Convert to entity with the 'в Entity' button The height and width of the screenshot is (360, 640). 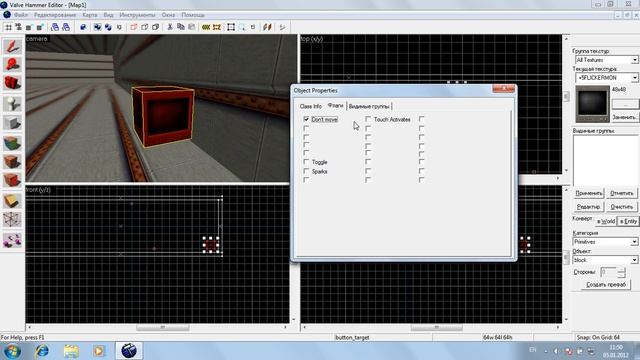(x=628, y=221)
